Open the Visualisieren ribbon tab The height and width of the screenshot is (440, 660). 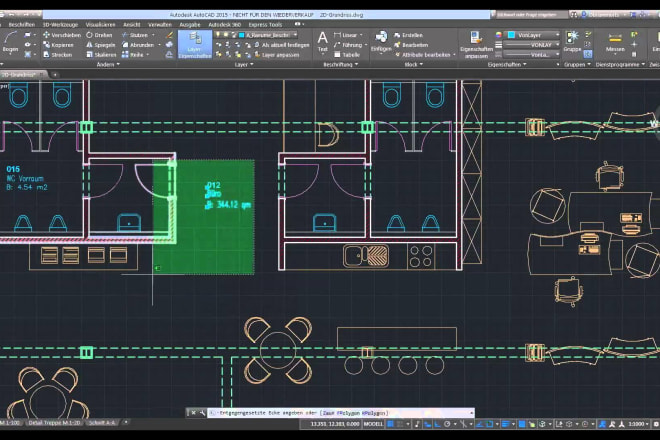pos(100,25)
